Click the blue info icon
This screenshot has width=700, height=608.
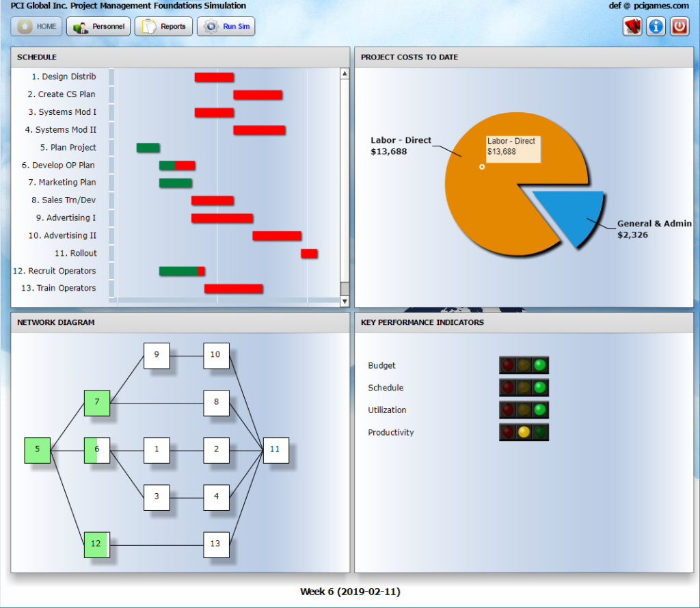(656, 27)
